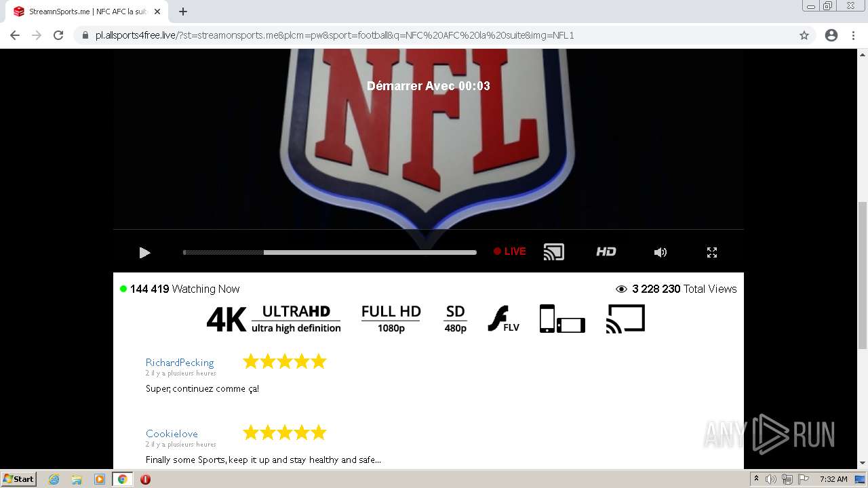Click the browser forward arrow
The height and width of the screenshot is (488, 868).
[37, 35]
